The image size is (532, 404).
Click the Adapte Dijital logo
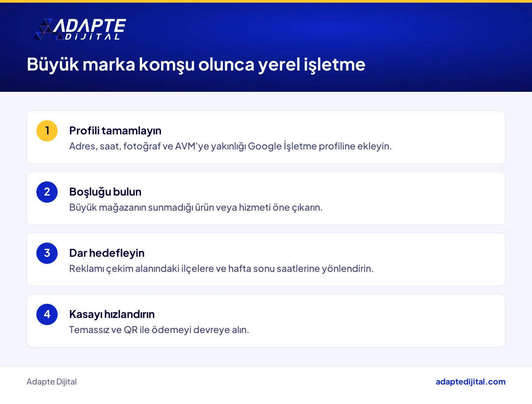[x=79, y=29]
